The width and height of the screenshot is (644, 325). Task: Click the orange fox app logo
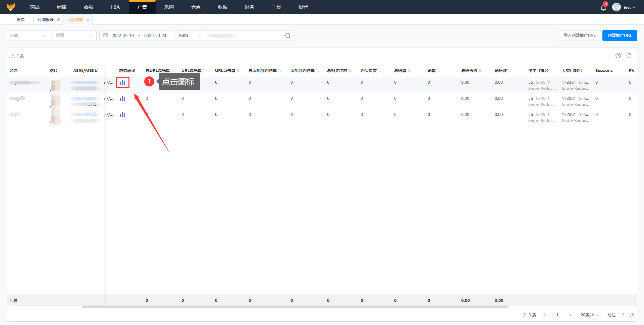11,7
